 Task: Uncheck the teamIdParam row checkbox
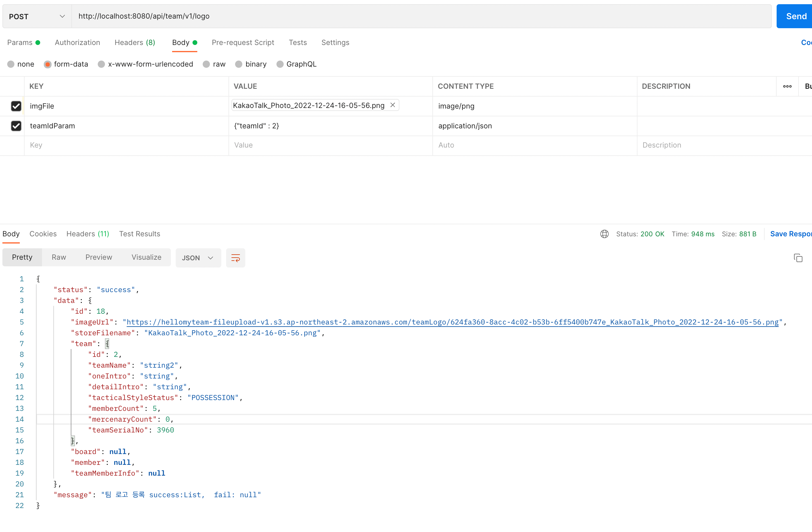point(16,126)
